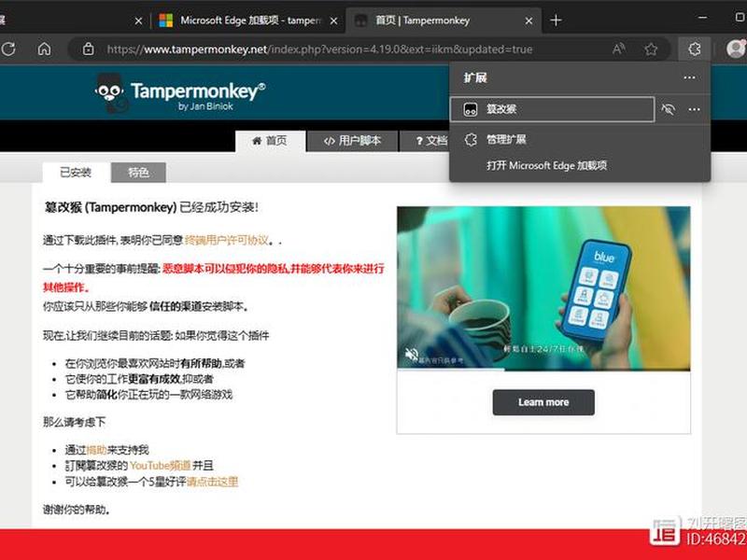This screenshot has height=560, width=747.
Task: Click the address bar URL field
Action: pos(319,49)
